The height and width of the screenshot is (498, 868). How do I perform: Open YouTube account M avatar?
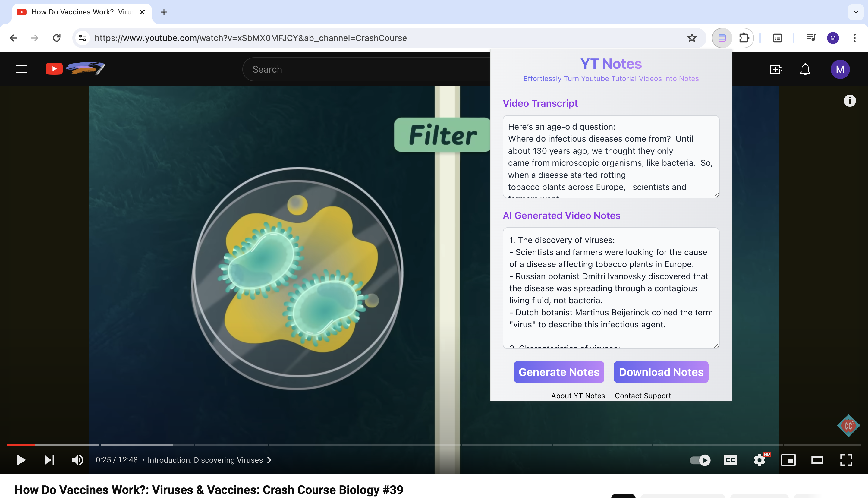[840, 69]
